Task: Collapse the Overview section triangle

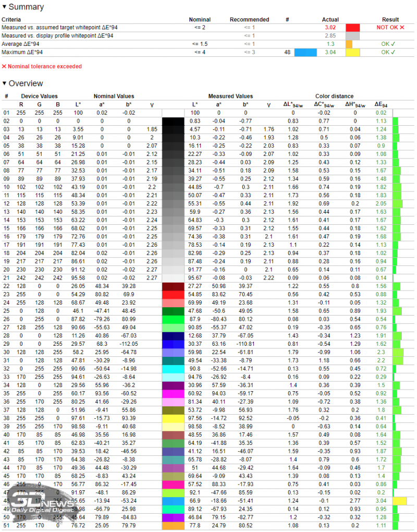Action: pos(5,83)
